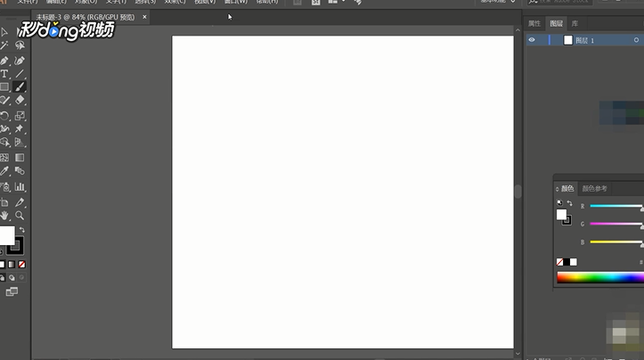Select the Type tool
The image size is (644, 360).
pos(4,74)
